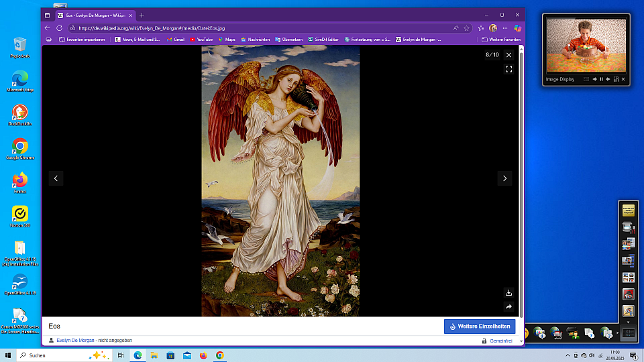Show previous picture in Image Display widget

coord(594,79)
